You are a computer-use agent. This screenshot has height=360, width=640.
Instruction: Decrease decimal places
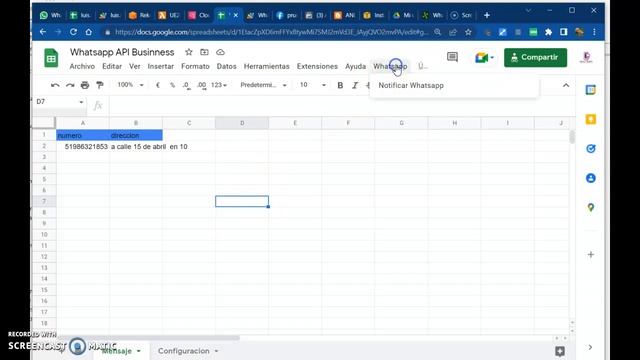[187, 85]
